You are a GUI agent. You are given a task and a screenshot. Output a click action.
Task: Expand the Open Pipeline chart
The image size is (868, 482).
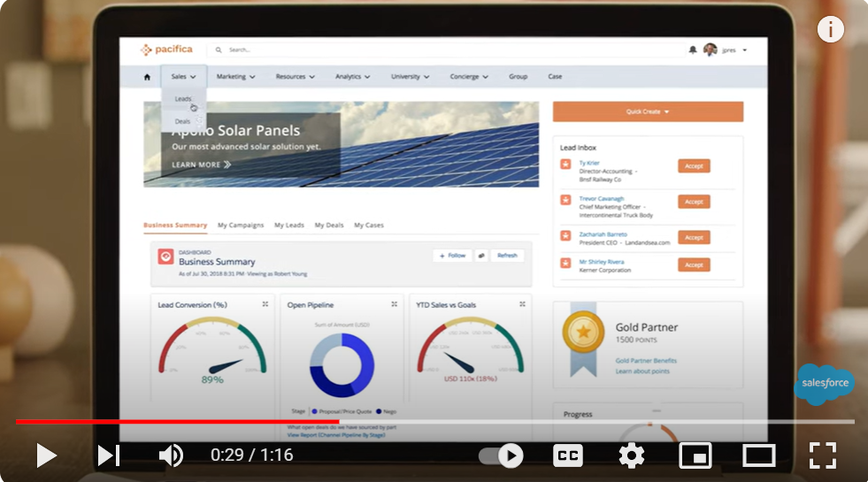point(394,304)
